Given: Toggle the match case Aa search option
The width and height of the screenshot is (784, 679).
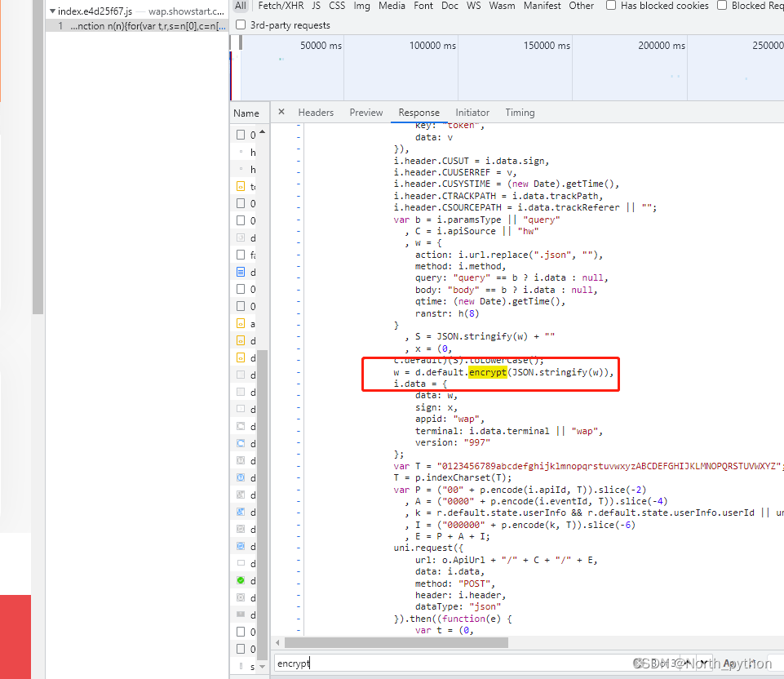Looking at the screenshot, I should click(x=729, y=663).
